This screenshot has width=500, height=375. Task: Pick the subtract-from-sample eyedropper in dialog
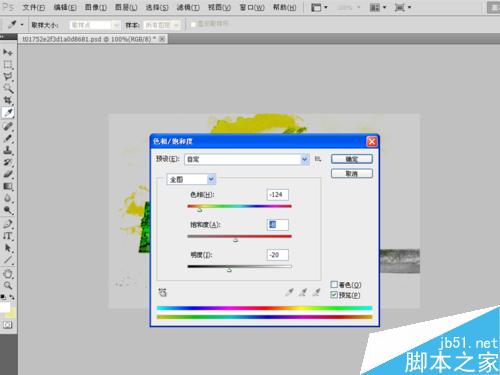coord(316,292)
